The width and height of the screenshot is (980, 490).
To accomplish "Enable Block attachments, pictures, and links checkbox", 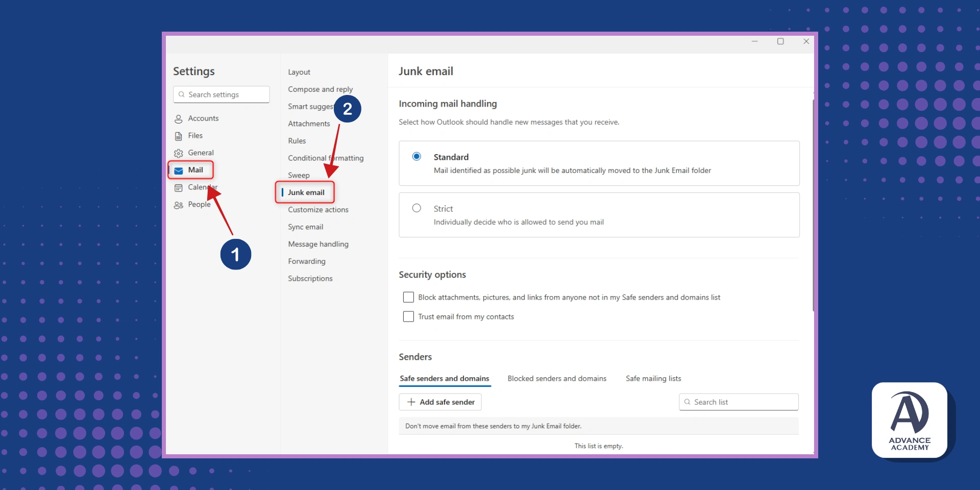I will coord(408,297).
